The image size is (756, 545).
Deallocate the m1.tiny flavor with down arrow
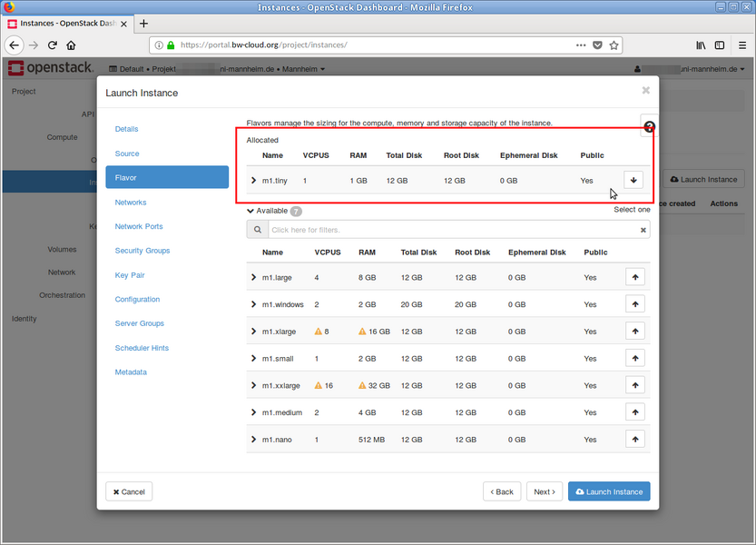[633, 180]
